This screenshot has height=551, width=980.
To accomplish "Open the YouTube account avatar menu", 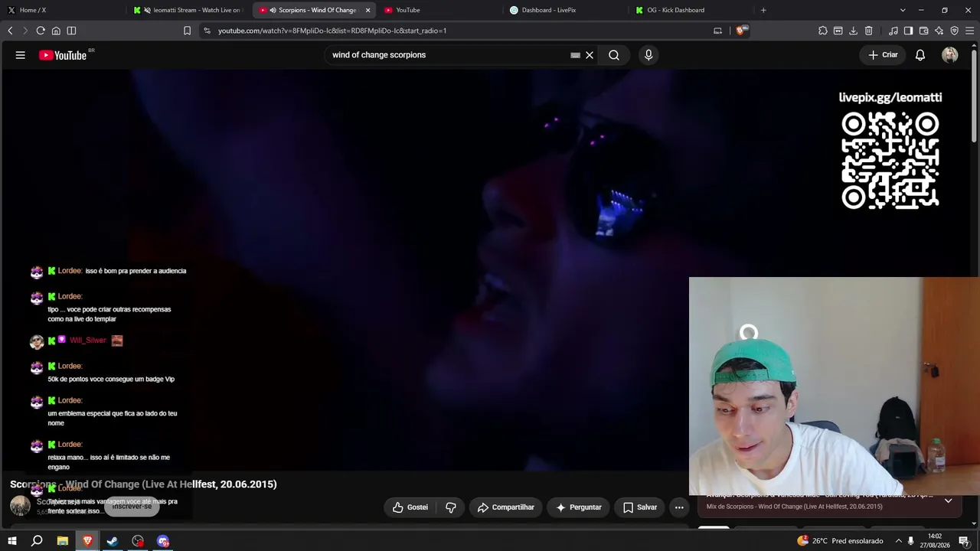I will click(950, 55).
